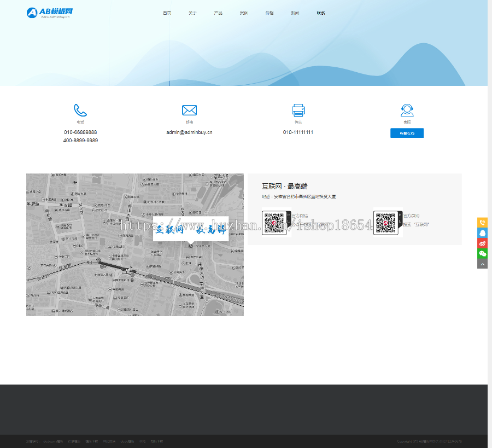Click the vertical page scrollbar
Viewport: 492px width, 448px height.
click(x=490, y=224)
